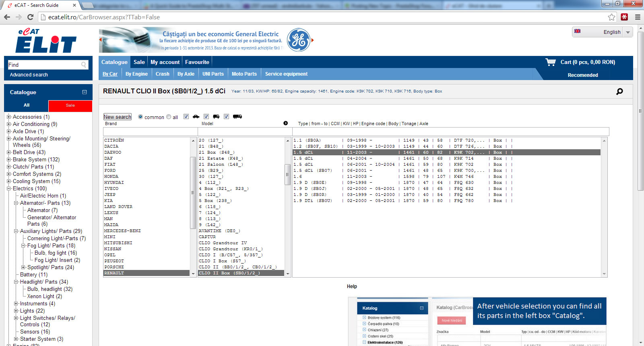Click the banner's left arrow
Image resolution: width=644 pixels, height=346 pixels.
point(100,39)
